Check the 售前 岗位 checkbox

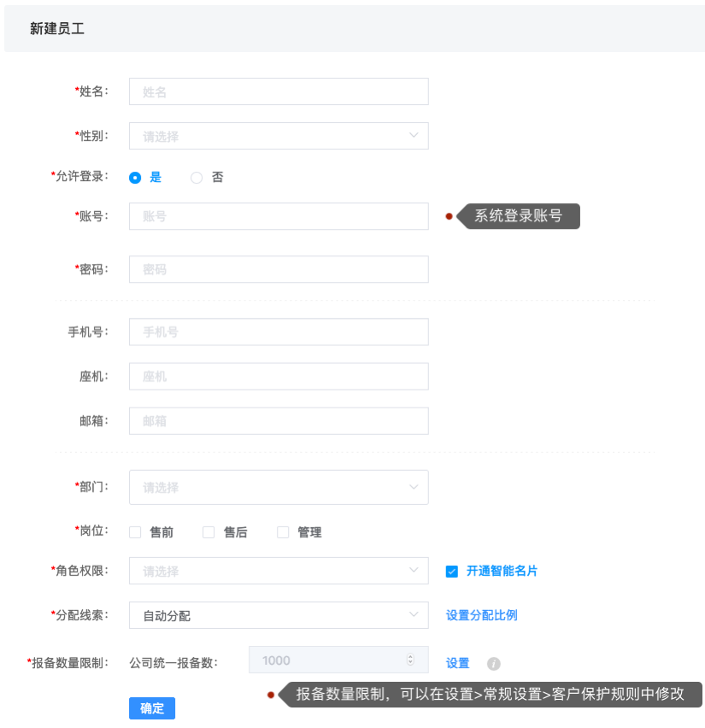135,532
